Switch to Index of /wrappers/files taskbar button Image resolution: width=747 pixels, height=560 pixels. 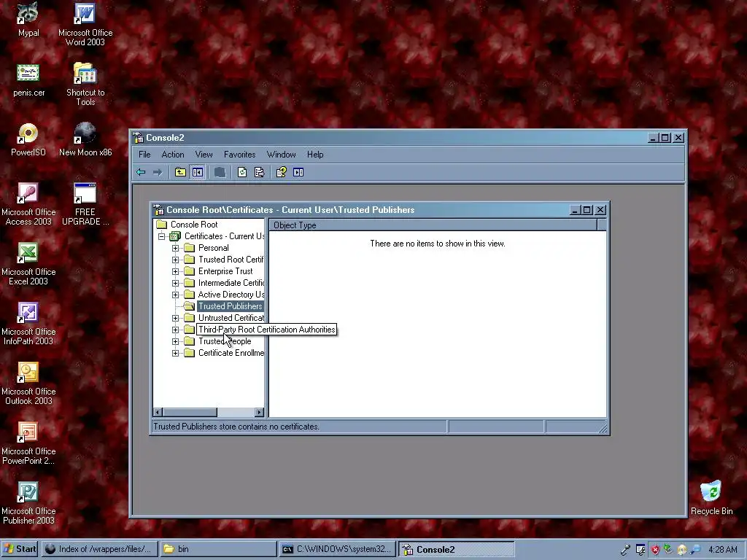click(98, 549)
